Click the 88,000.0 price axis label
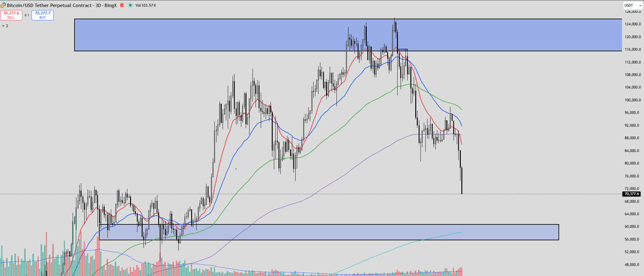 click(633, 138)
